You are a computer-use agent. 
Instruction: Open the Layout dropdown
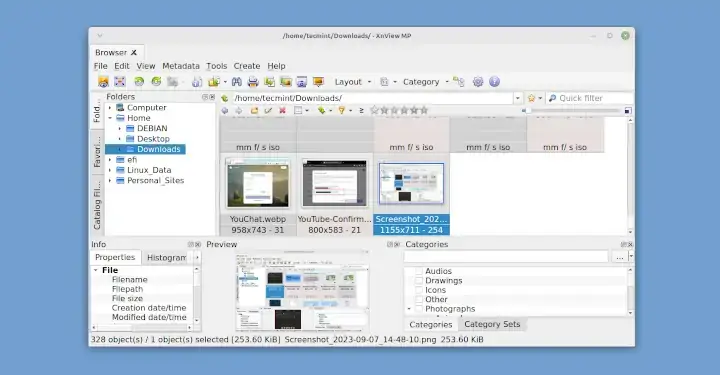pos(353,82)
